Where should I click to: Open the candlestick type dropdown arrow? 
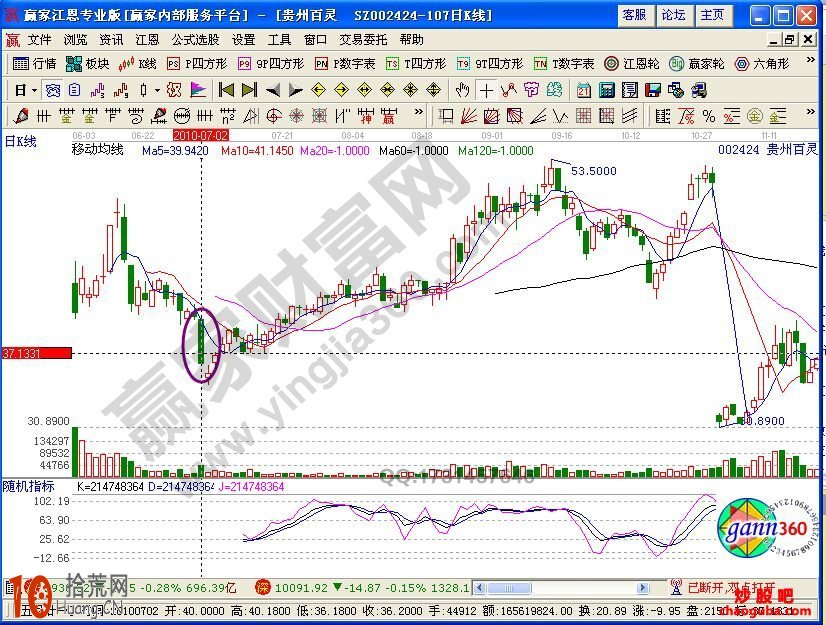[x=156, y=91]
